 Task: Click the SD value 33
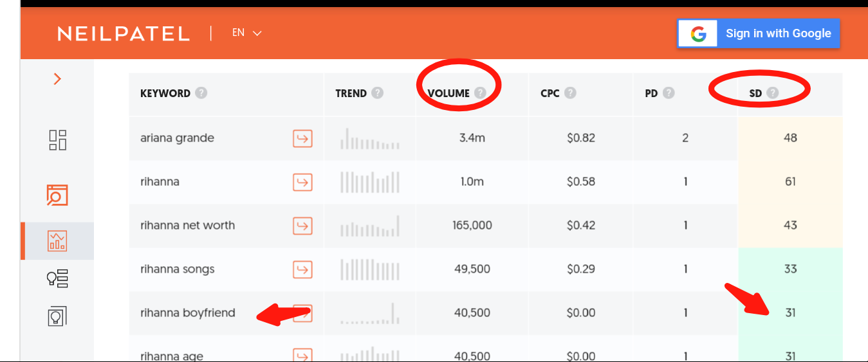coord(790,269)
